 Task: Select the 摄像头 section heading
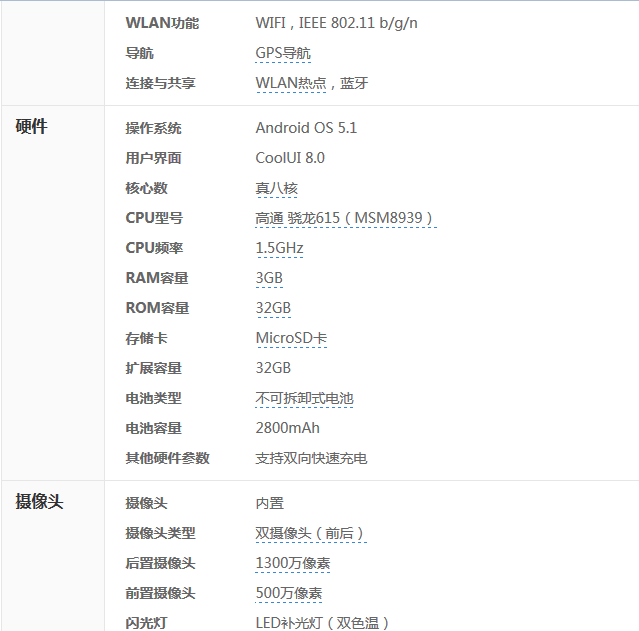[x=39, y=501]
